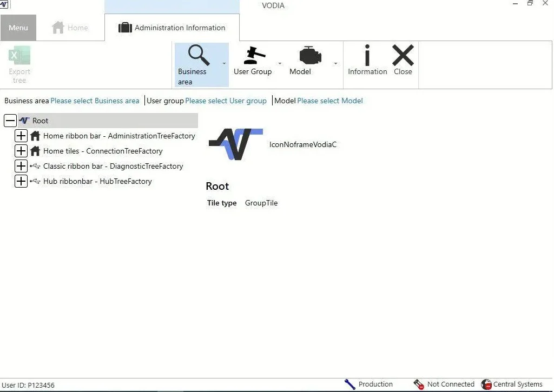Close the VODIA window

coord(545,3)
